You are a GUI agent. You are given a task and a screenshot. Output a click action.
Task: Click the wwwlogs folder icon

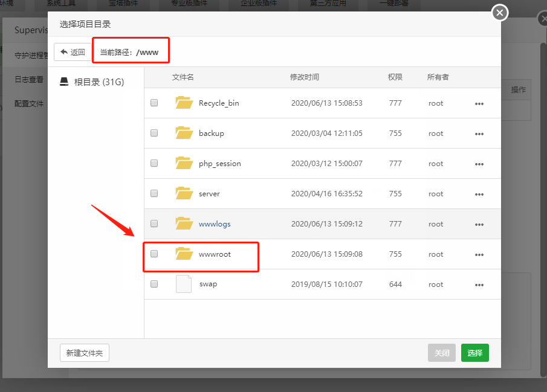tap(184, 223)
